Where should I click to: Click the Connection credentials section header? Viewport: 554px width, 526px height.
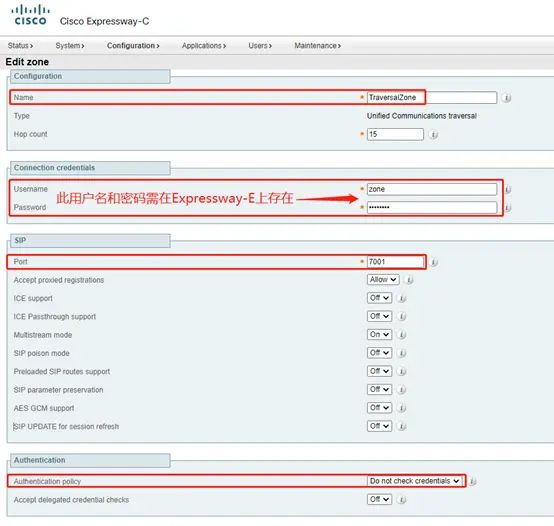90,168
